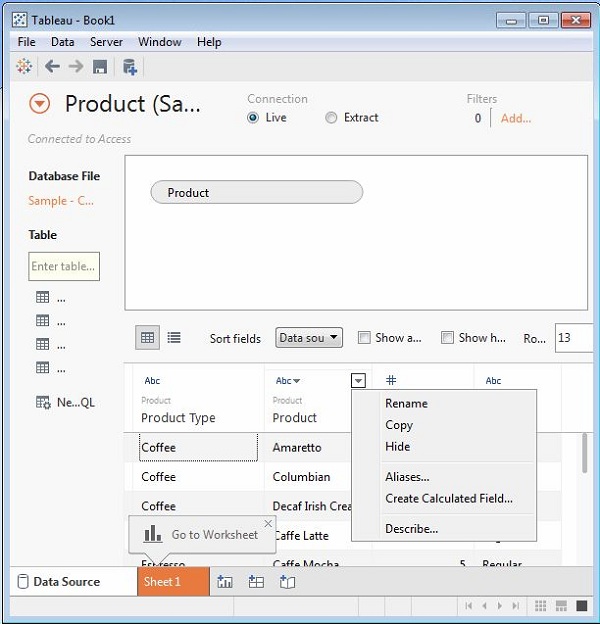Open the File menu
The width and height of the screenshot is (600, 624).
[26, 42]
